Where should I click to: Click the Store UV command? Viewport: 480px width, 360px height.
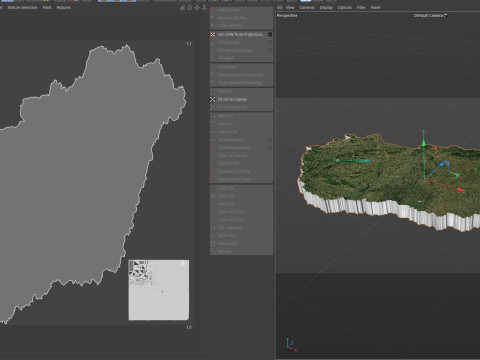click(241, 236)
